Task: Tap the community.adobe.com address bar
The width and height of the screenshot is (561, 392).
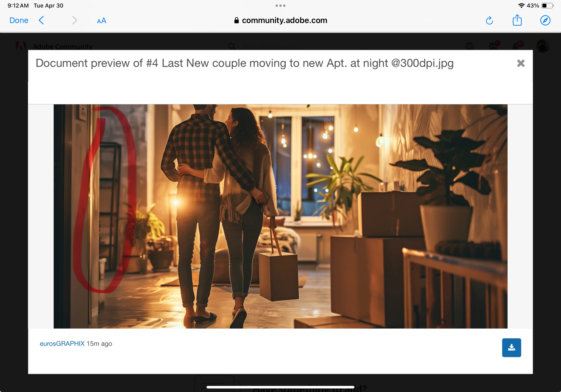Action: coord(280,20)
